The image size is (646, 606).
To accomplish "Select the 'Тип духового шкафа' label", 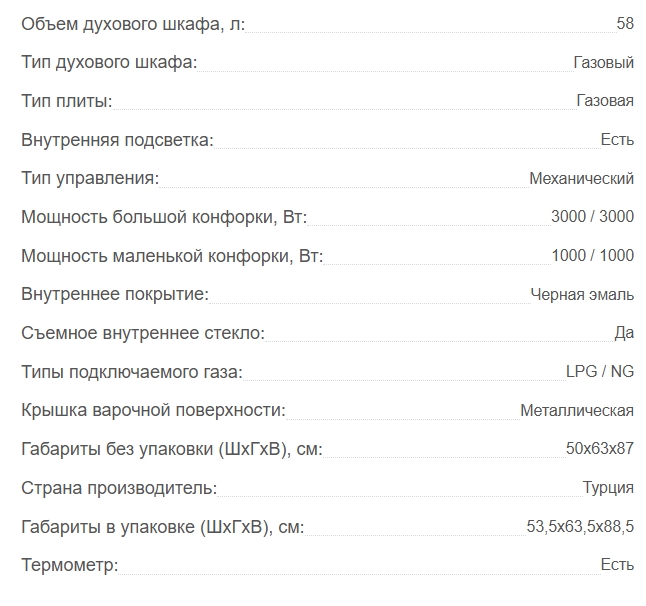I will click(x=109, y=63).
